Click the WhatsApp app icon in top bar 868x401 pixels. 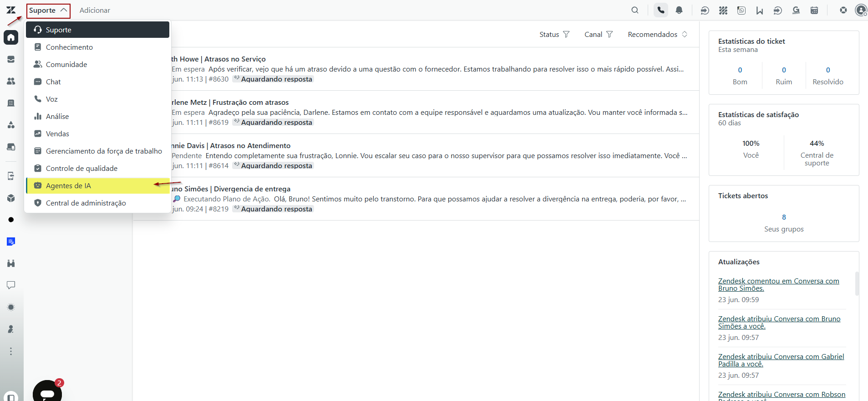(741, 10)
